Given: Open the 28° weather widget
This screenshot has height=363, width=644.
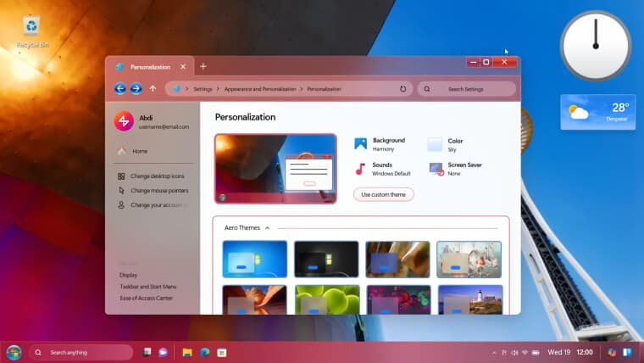Looking at the screenshot, I should coord(598,112).
